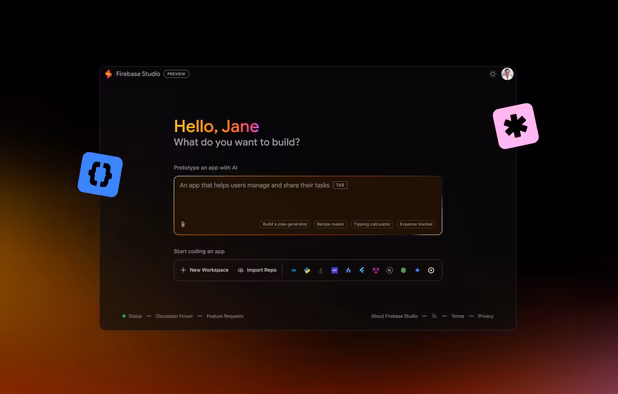
Task: Open the About Firebase Studio link
Action: [x=394, y=316]
